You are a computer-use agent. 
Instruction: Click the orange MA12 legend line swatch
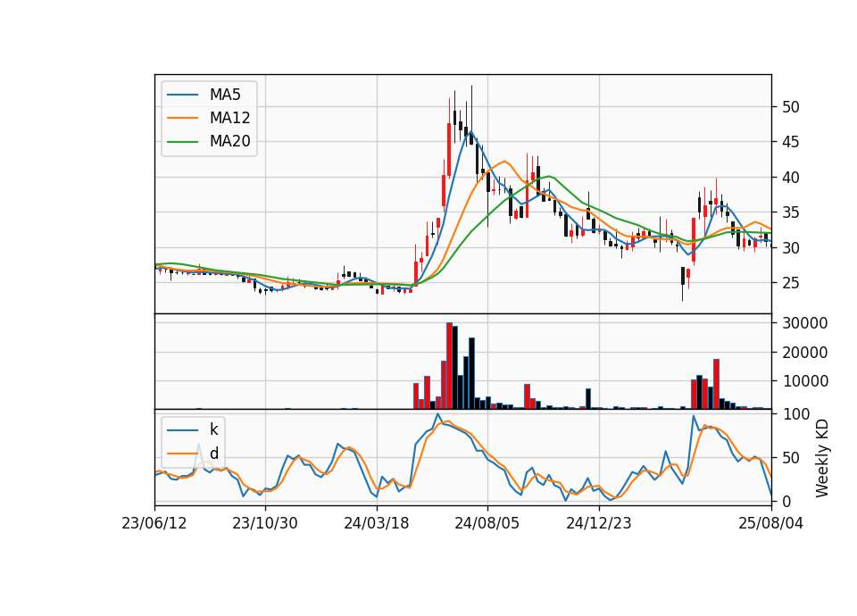tap(182, 118)
